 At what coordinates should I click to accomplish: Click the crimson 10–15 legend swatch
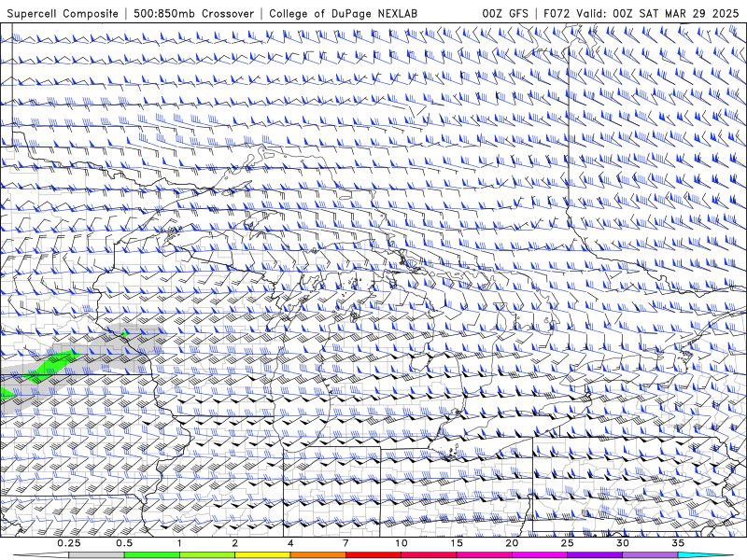[429, 555]
